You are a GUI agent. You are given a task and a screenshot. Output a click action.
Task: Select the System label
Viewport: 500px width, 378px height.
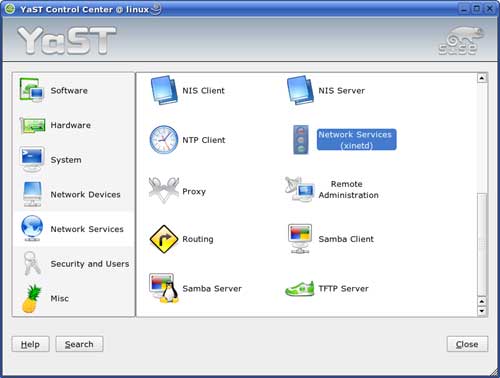(66, 160)
